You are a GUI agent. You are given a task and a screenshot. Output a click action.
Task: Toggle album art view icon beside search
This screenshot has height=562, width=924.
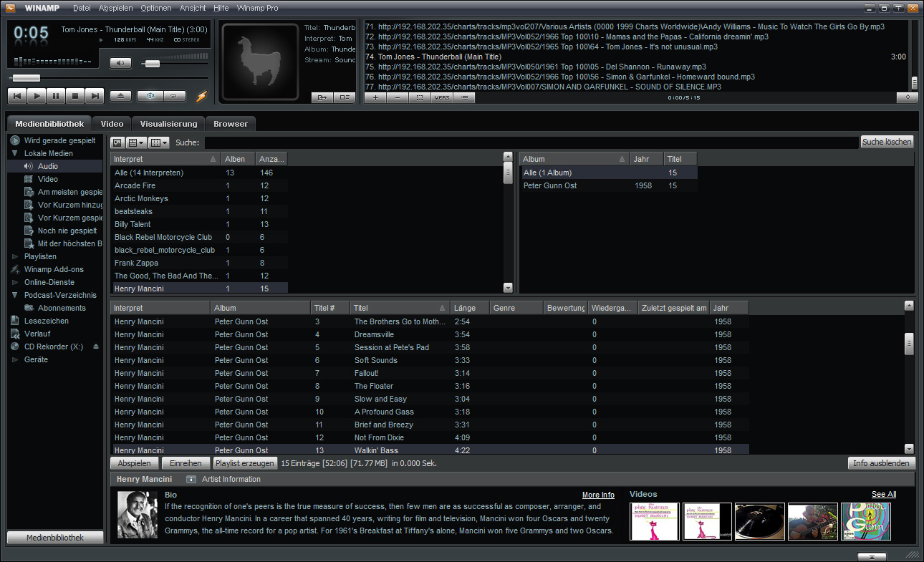[117, 142]
